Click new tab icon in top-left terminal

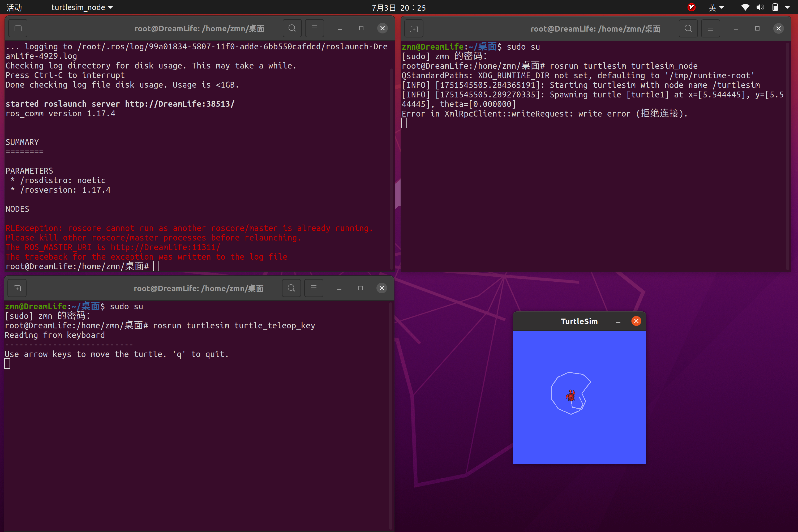pos(18,28)
